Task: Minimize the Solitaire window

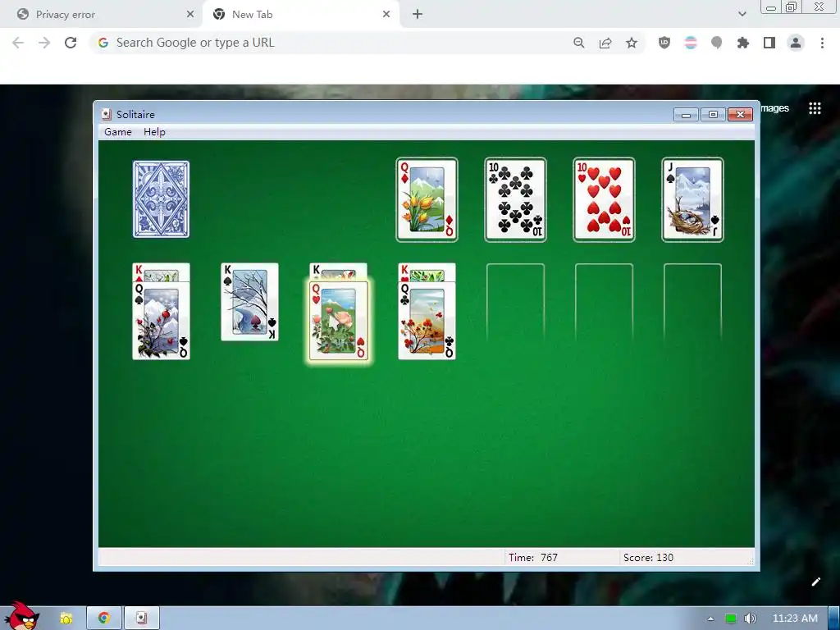Action: click(686, 115)
